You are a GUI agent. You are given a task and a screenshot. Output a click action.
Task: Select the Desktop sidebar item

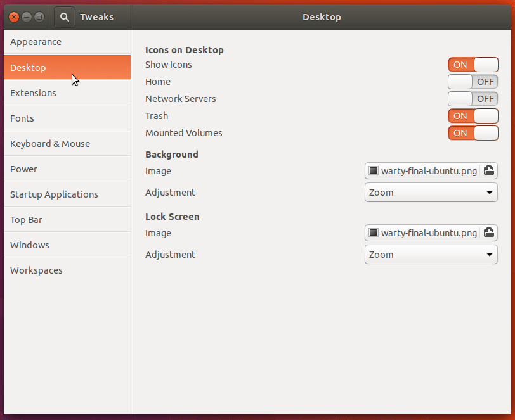coord(67,68)
